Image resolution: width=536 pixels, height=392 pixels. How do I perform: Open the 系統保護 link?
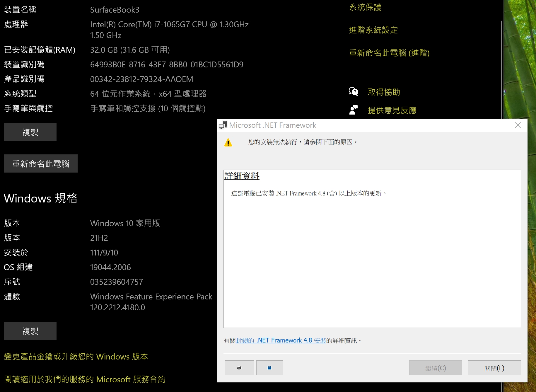365,7
